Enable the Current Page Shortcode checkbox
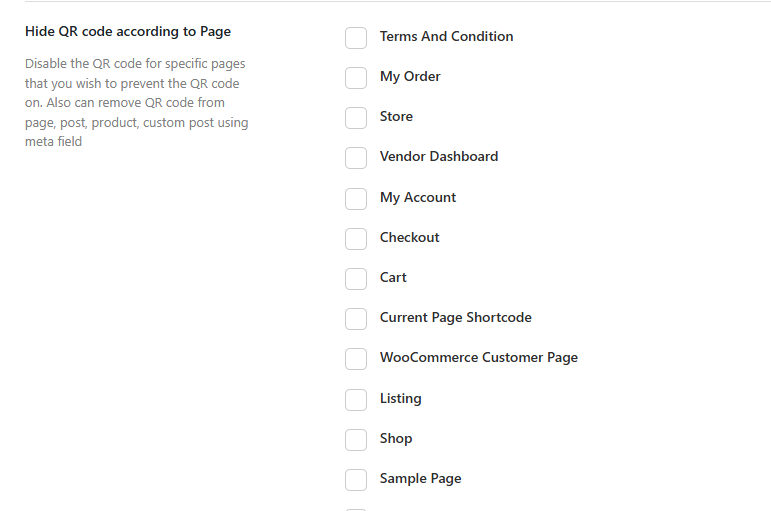This screenshot has width=771, height=511. (x=356, y=319)
